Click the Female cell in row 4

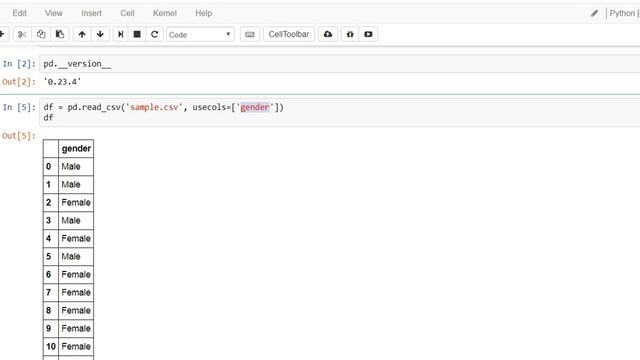click(x=76, y=238)
